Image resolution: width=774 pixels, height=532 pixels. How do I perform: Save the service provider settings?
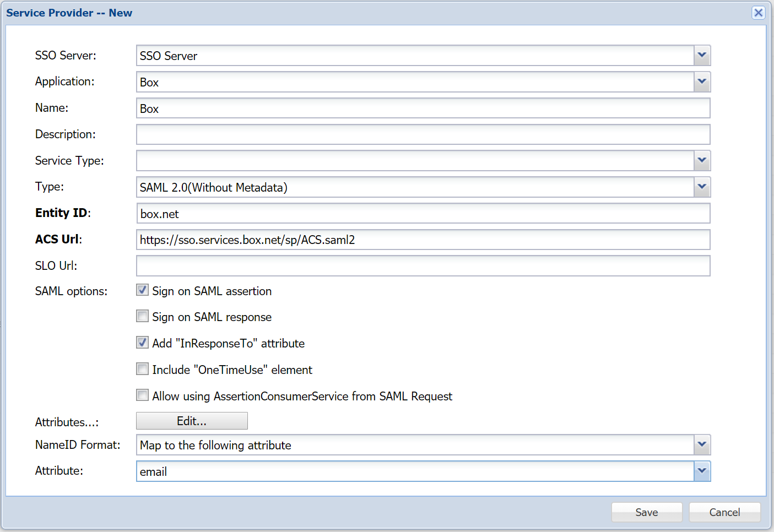point(646,512)
